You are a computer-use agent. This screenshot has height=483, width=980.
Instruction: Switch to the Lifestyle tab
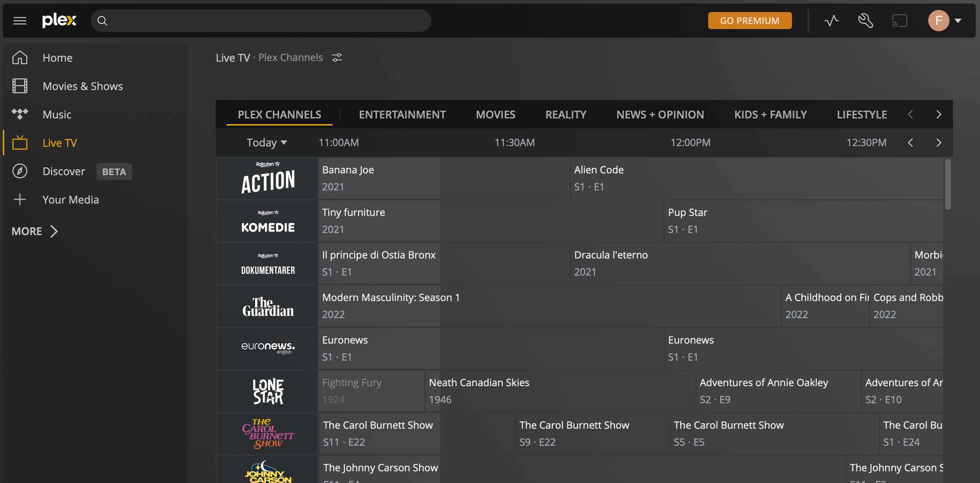tap(862, 115)
